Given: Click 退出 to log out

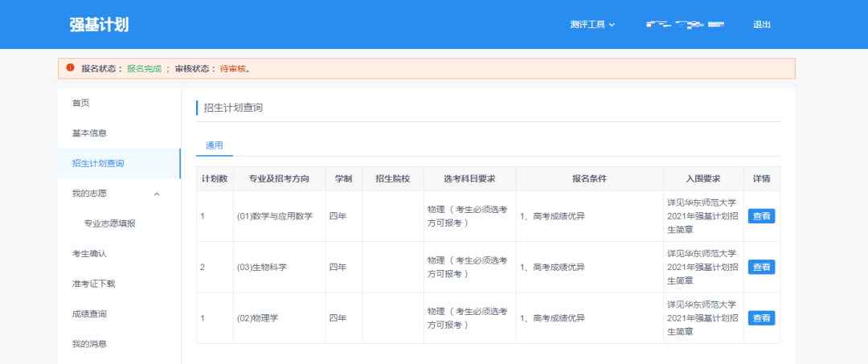Looking at the screenshot, I should pyautogui.click(x=761, y=24).
